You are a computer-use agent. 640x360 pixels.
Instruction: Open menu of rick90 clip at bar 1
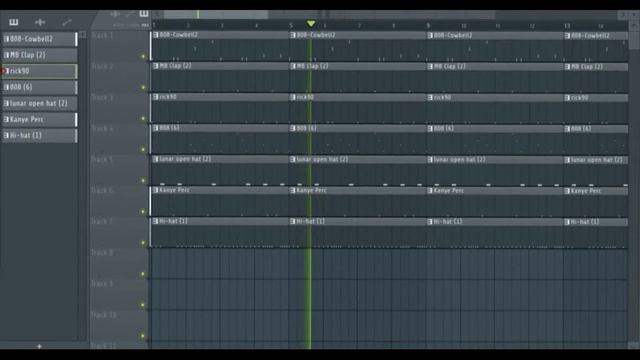(156, 97)
